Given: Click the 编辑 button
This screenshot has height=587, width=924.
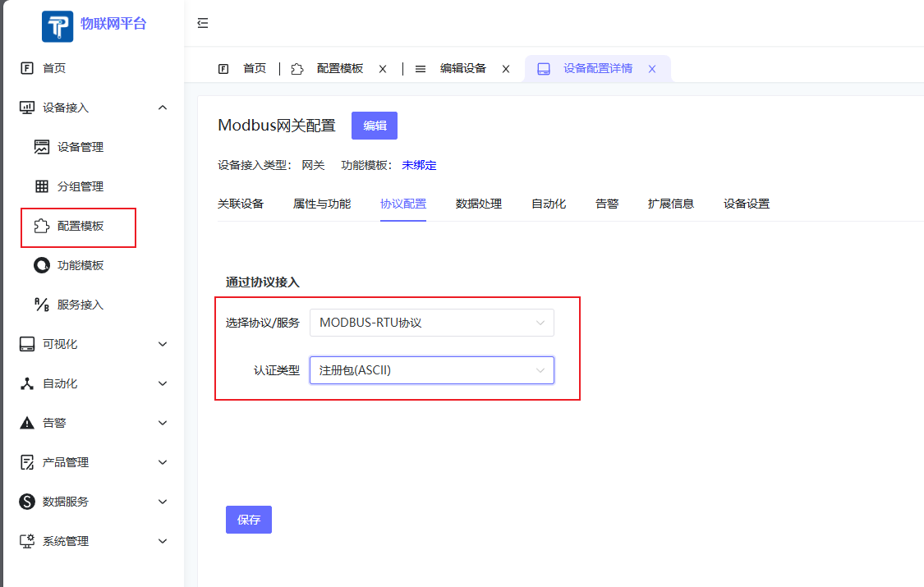Looking at the screenshot, I should [374, 126].
